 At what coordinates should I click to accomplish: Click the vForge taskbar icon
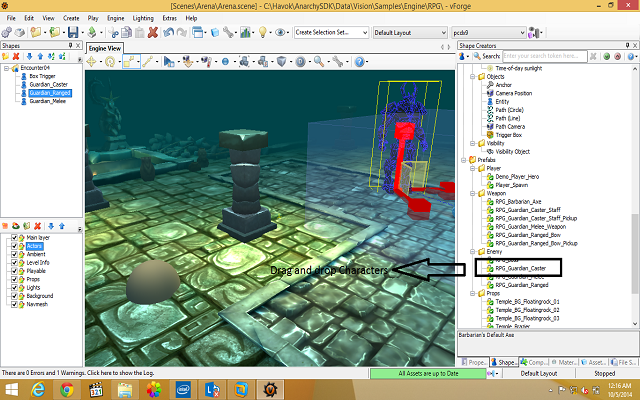(270, 390)
